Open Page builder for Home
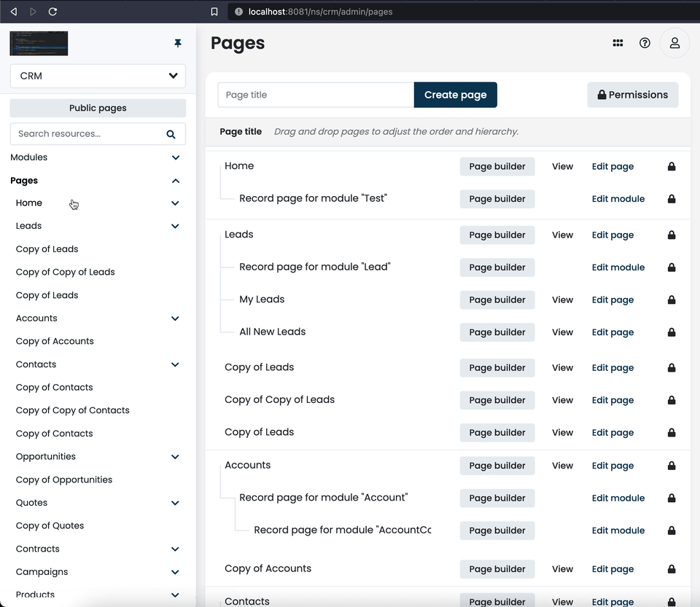Screen dimensions: 700x607 (x=497, y=166)
